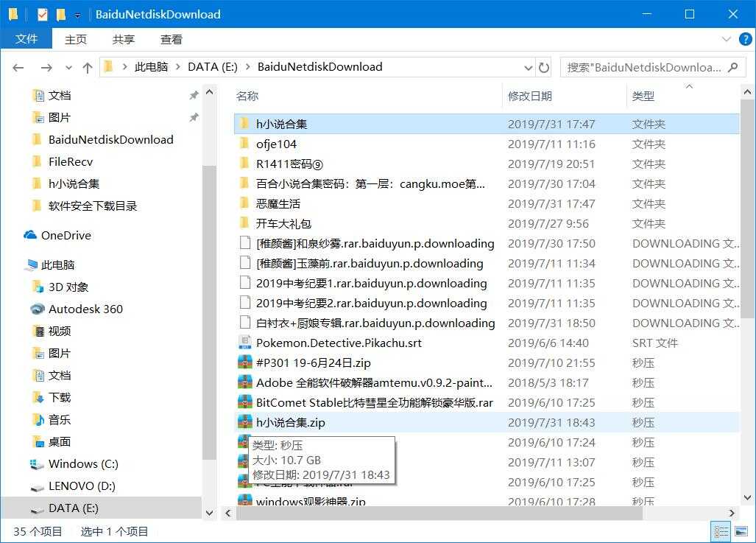Select pinned 文档 in quick access
The image size is (756, 543).
pos(60,95)
